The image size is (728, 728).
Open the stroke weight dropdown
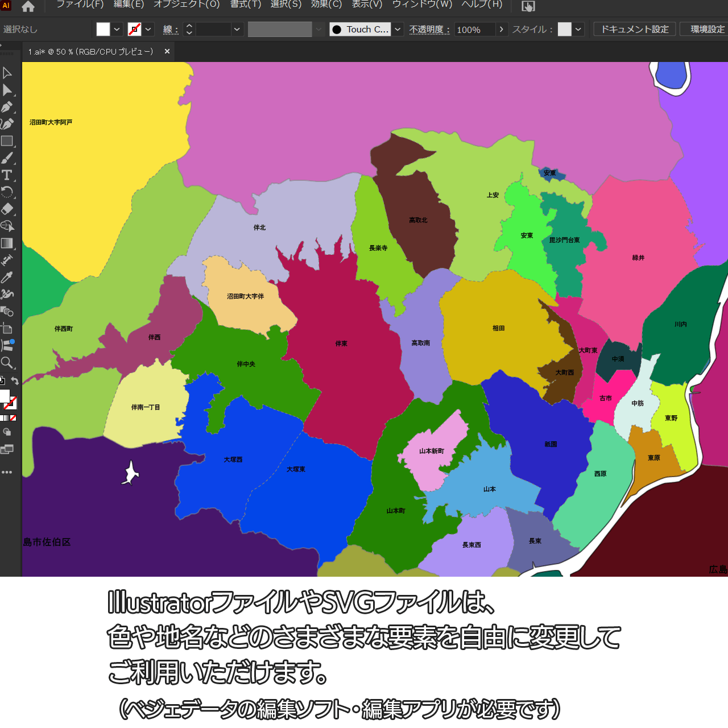[237, 30]
